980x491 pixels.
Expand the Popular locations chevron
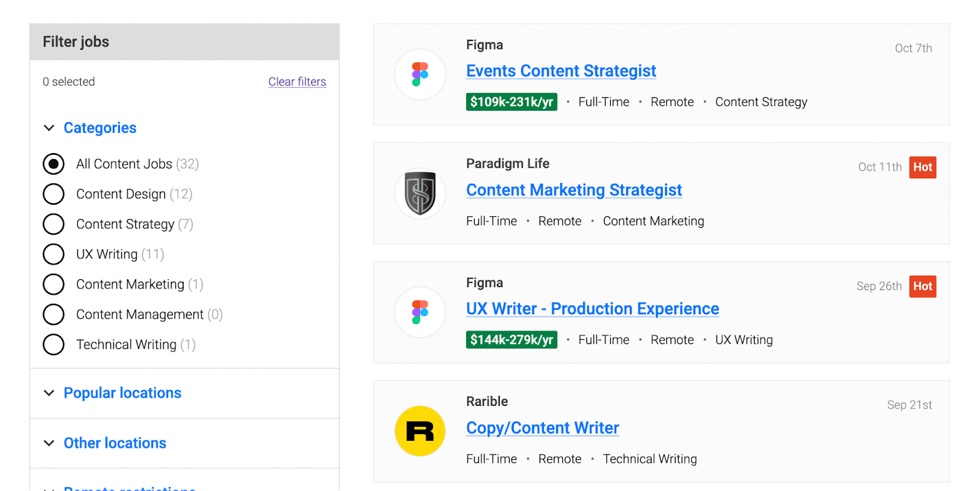[x=49, y=393]
